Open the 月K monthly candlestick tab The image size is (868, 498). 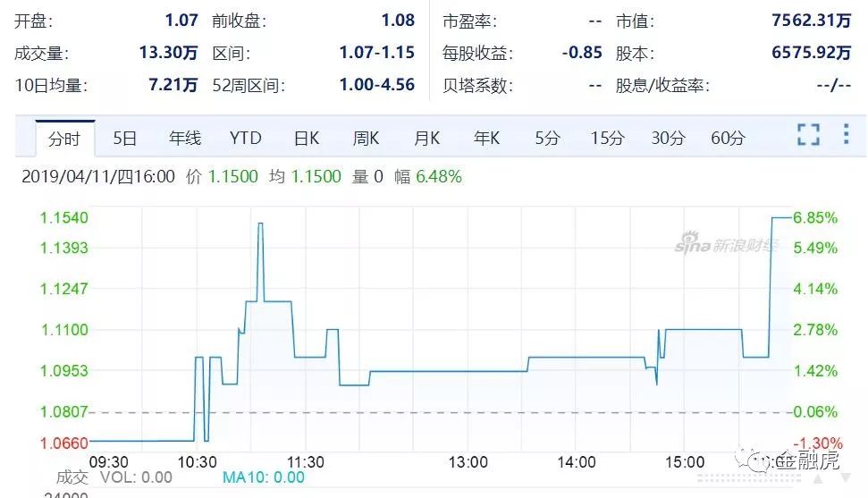[426, 139]
